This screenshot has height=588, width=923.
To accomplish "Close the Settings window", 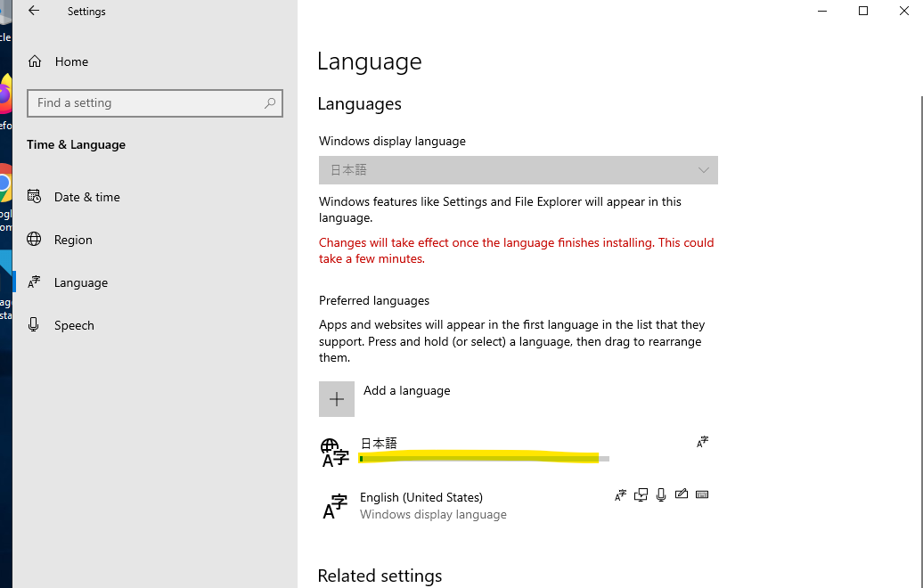I will click(x=904, y=11).
